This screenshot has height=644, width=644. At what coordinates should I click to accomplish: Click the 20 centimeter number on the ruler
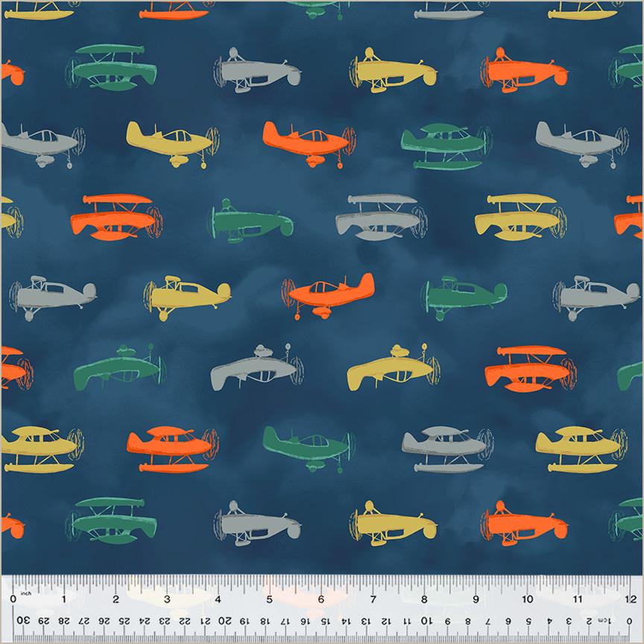tap(225, 620)
